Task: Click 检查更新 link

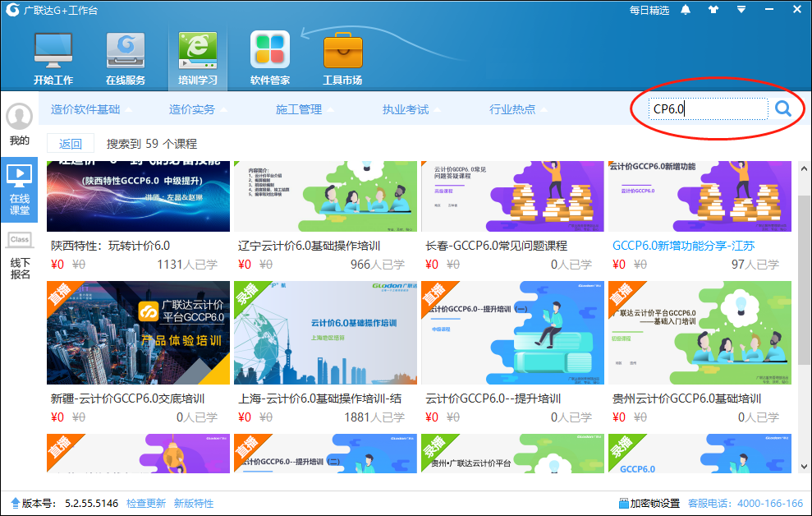Action: (x=146, y=503)
